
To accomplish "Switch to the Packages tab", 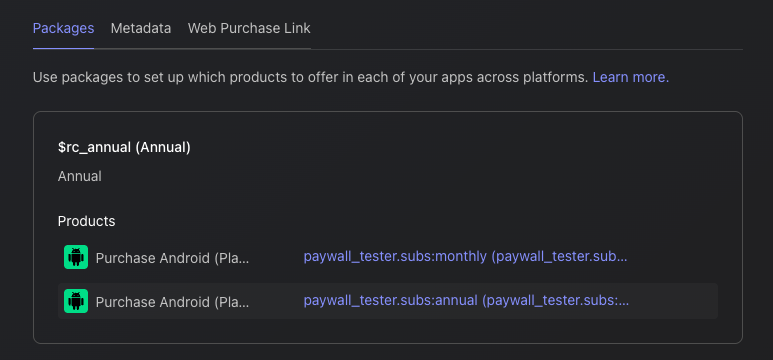I will [63, 29].
